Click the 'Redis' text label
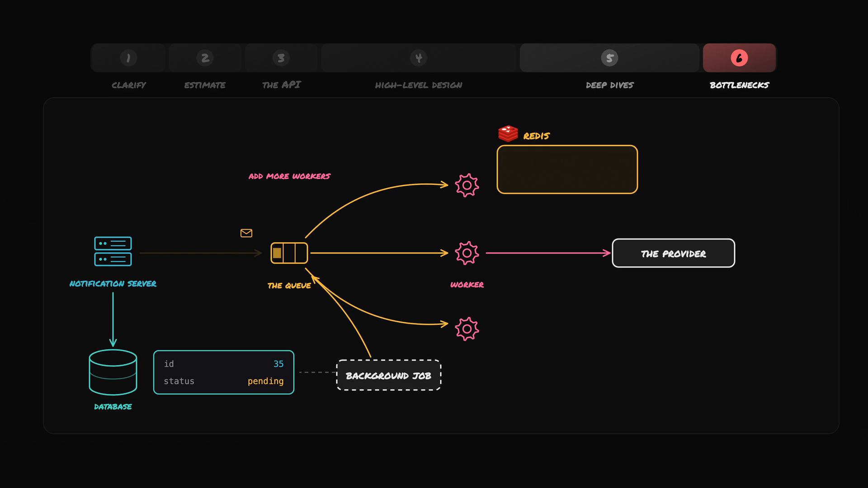868x488 pixels. coord(537,136)
